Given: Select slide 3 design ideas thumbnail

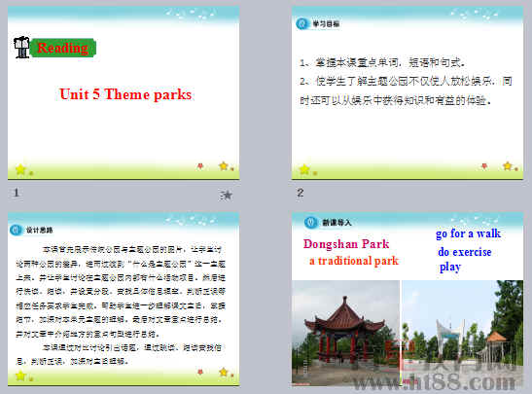Looking at the screenshot, I should click(x=124, y=299).
